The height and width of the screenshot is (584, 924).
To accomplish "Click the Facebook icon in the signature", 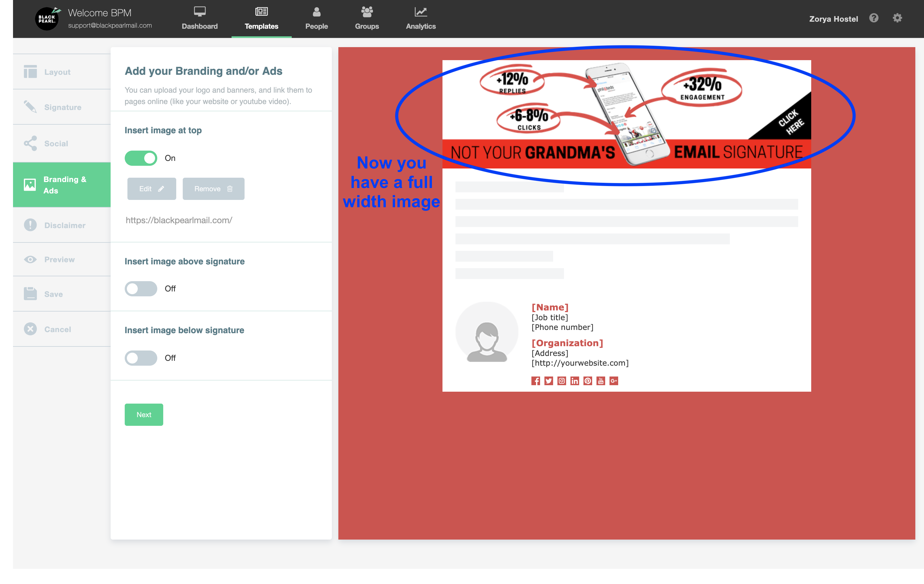I will [536, 381].
